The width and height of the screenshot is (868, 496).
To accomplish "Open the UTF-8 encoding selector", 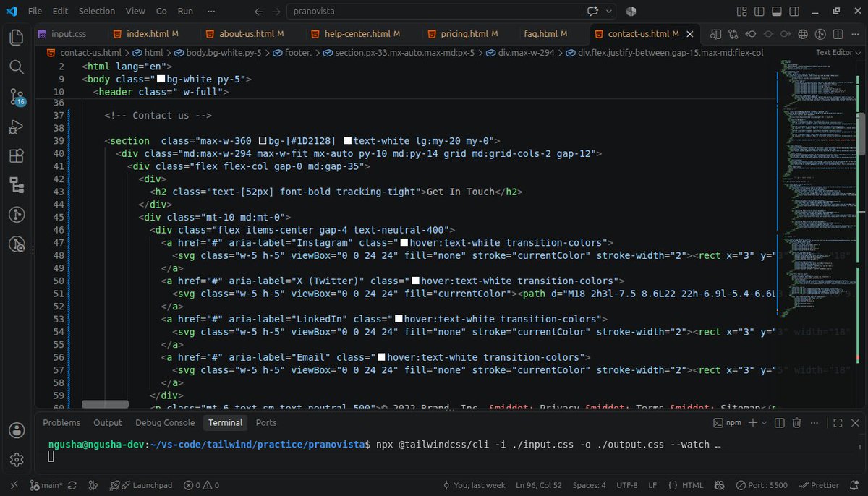I will coord(627,485).
